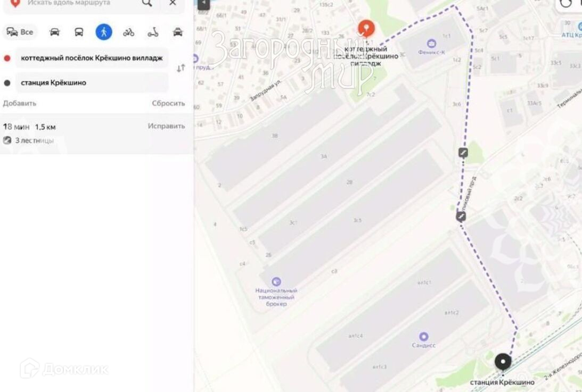Edit the starting point field Крёкшино вилладж
The width and height of the screenshot is (582, 392).
point(92,58)
